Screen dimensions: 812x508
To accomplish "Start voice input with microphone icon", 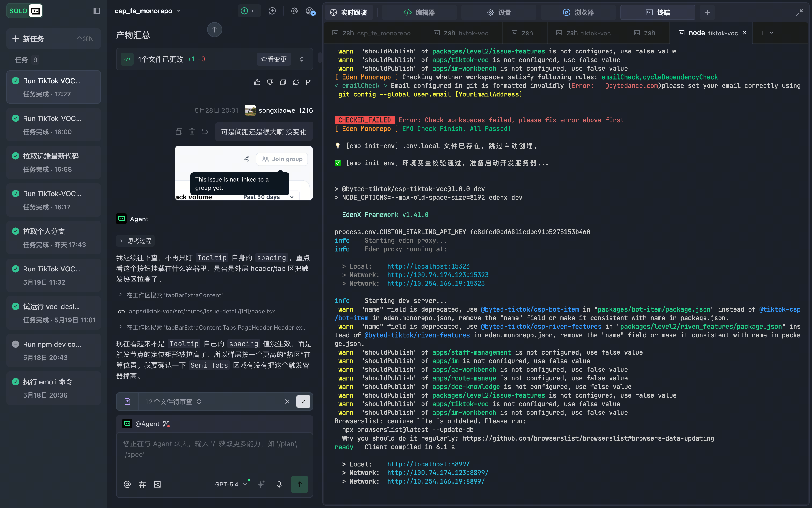I will pos(279,484).
